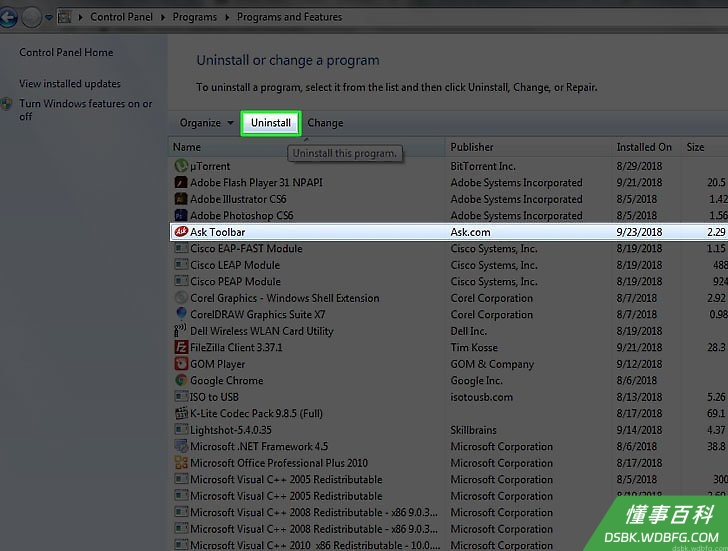
Task: Click install date 8/13/2018
Action: (639, 397)
